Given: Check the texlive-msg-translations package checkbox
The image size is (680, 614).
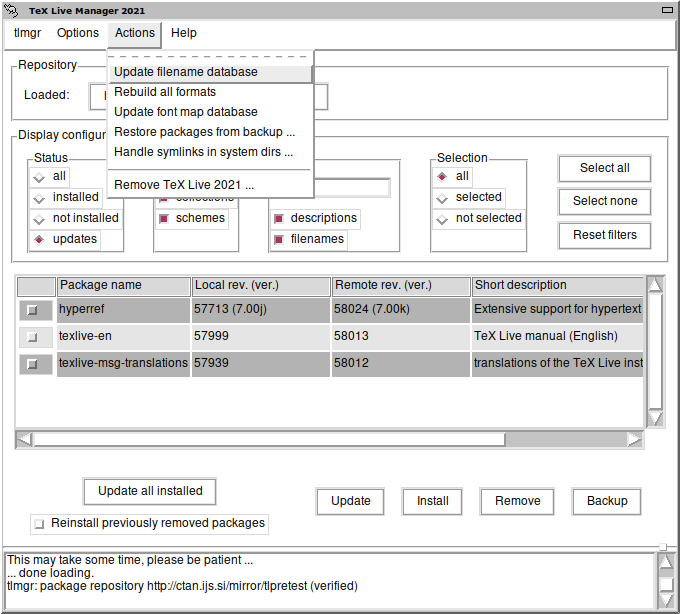Looking at the screenshot, I should point(32,364).
